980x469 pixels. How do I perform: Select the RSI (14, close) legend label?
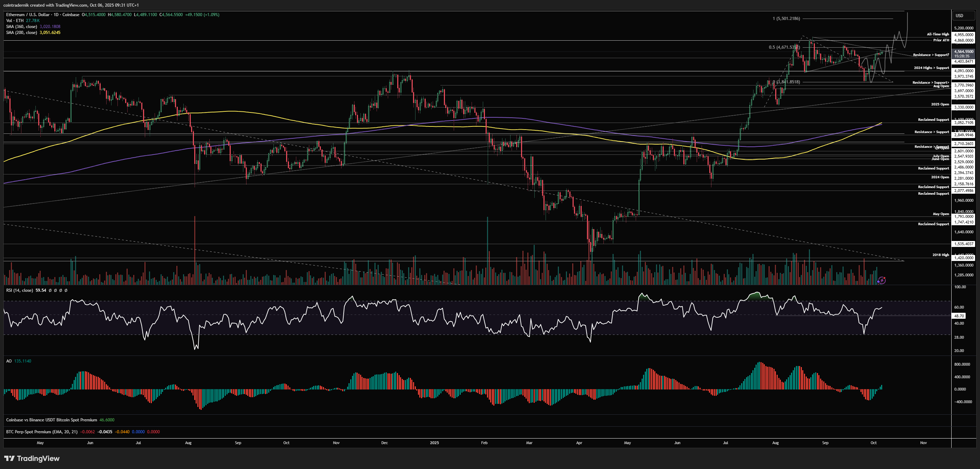(19, 290)
